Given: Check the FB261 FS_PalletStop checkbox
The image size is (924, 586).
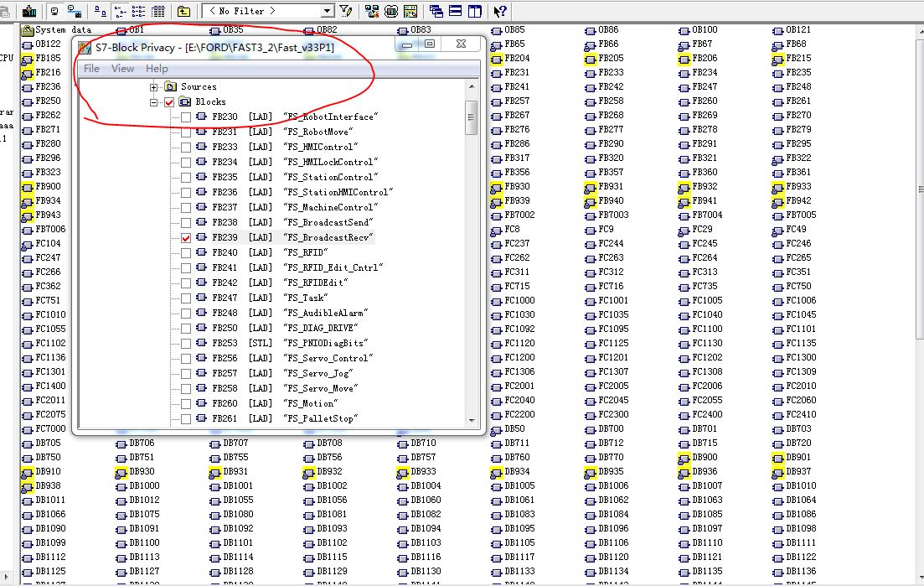Looking at the screenshot, I should pos(186,419).
